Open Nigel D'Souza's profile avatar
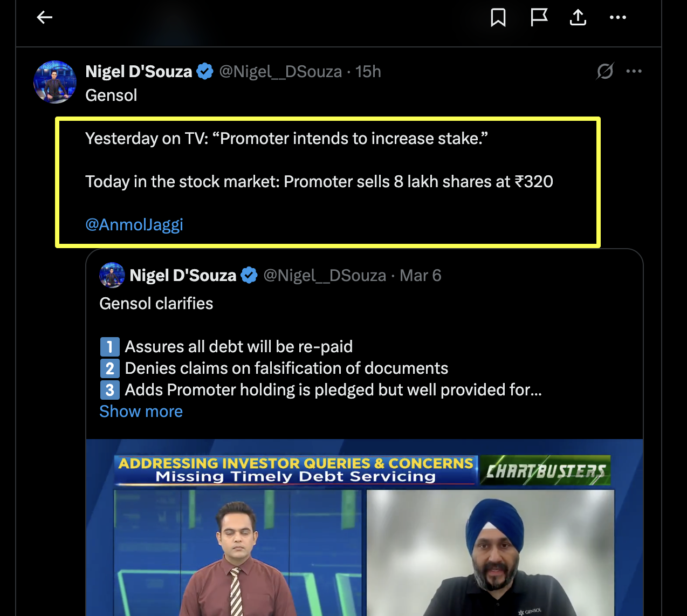This screenshot has width=687, height=616. tap(55, 82)
